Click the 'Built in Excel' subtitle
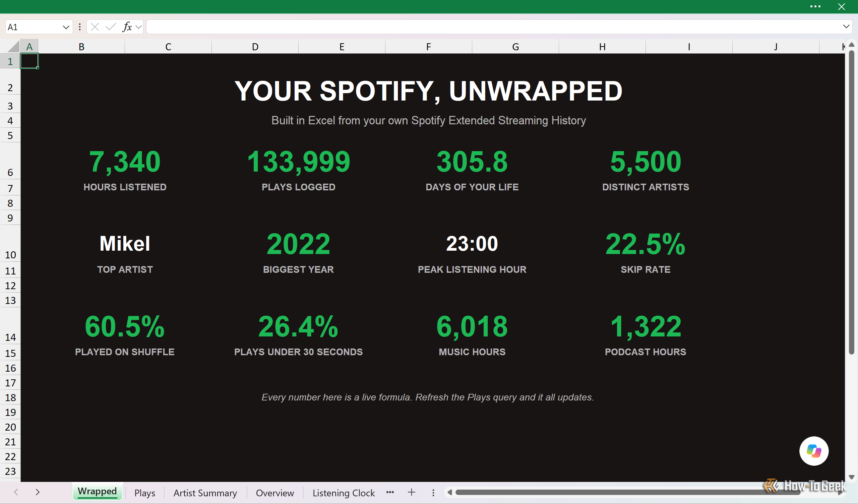 (x=428, y=120)
